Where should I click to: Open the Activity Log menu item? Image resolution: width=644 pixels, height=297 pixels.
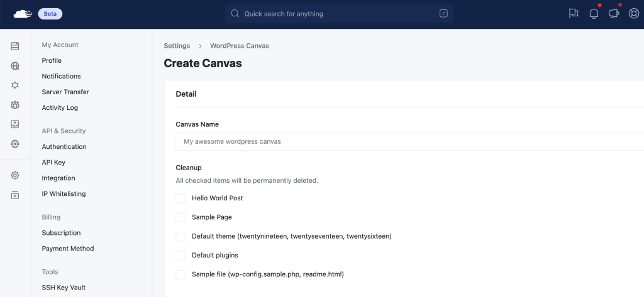pos(60,107)
